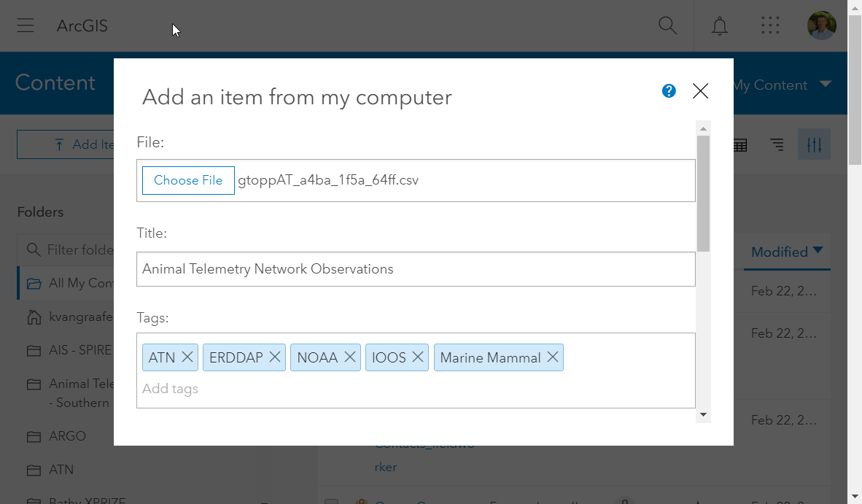Click the search magnifier icon
Viewport: 862px width, 504px height.
coord(667,26)
